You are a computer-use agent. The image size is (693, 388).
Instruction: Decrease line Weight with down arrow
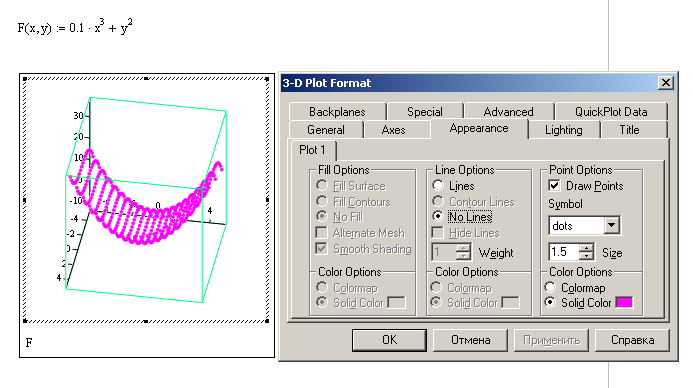click(x=463, y=256)
